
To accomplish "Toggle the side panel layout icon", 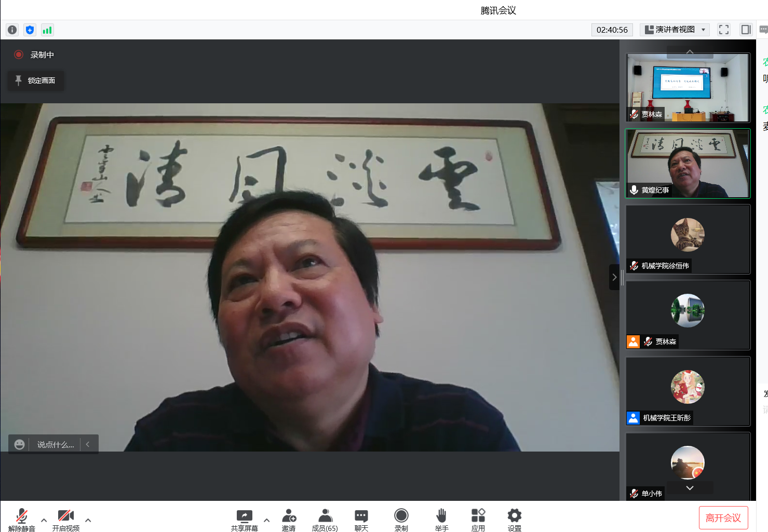I will pyautogui.click(x=746, y=30).
